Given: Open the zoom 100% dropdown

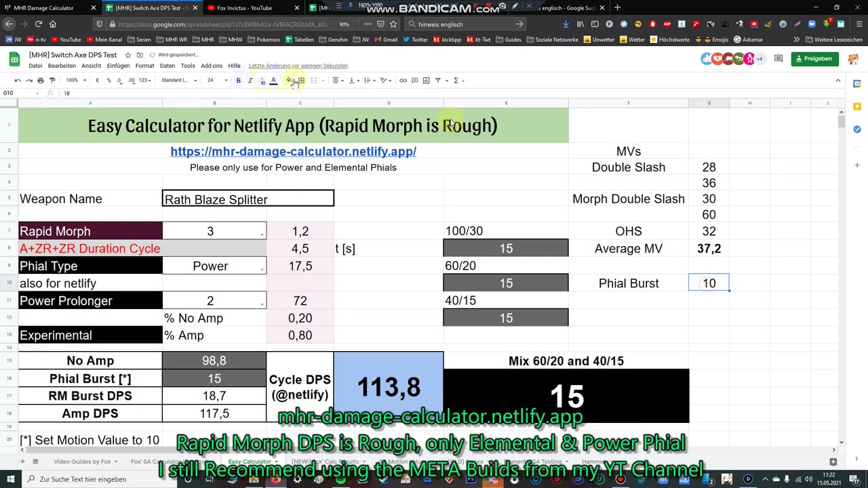Looking at the screenshot, I should pos(75,81).
